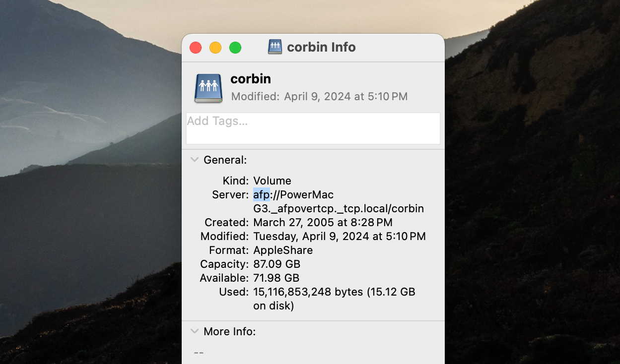Click the 15,116,853,248 bytes used value

(x=308, y=292)
